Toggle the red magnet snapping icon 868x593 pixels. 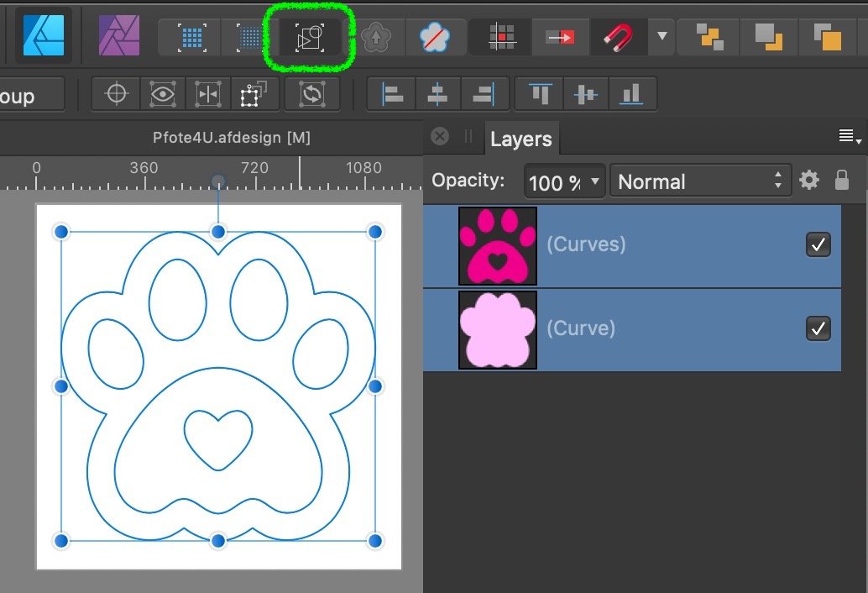(619, 37)
